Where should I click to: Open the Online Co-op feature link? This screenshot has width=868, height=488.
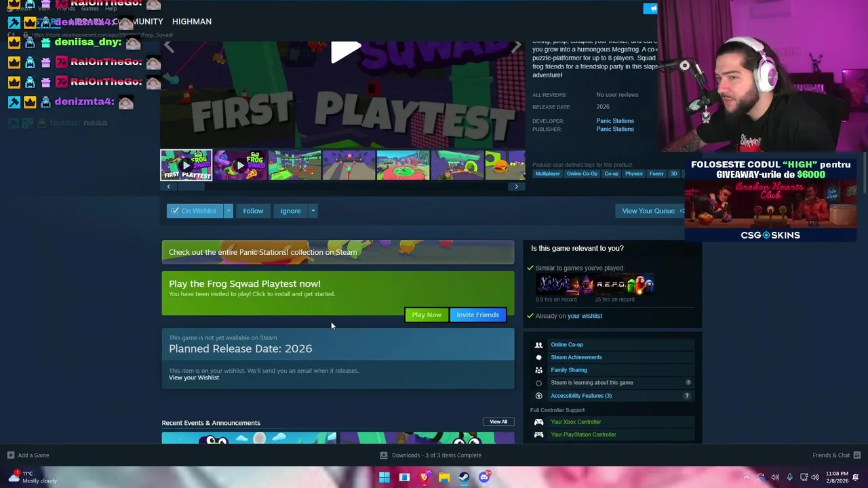[566, 345]
